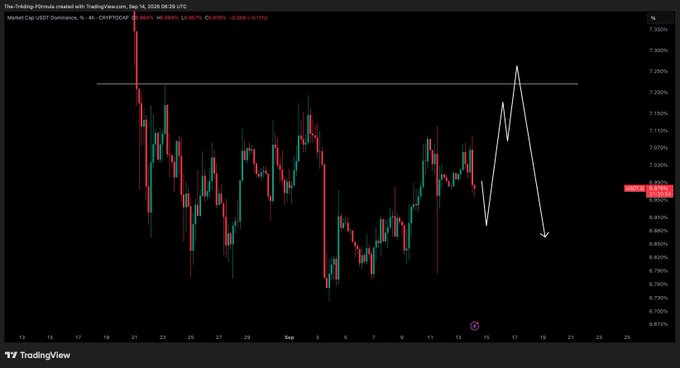
Task: Click the 7.030% price axis label
Action: click(658, 165)
